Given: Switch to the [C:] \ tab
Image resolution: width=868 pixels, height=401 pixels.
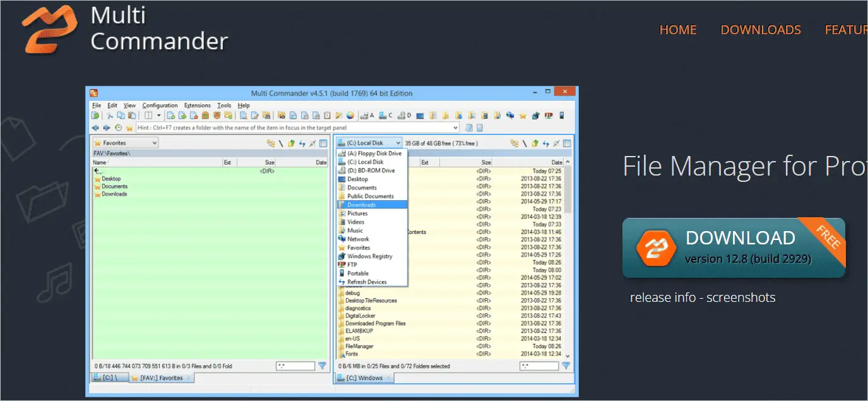Looking at the screenshot, I should [x=110, y=378].
